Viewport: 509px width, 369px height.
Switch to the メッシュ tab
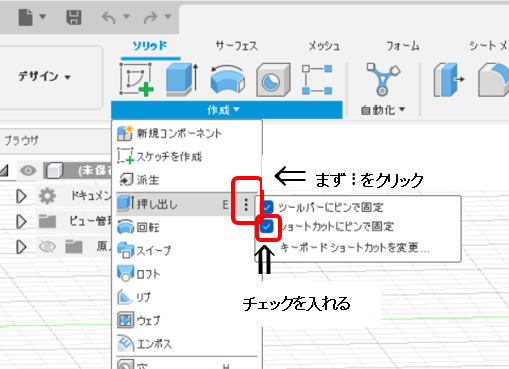point(324,46)
